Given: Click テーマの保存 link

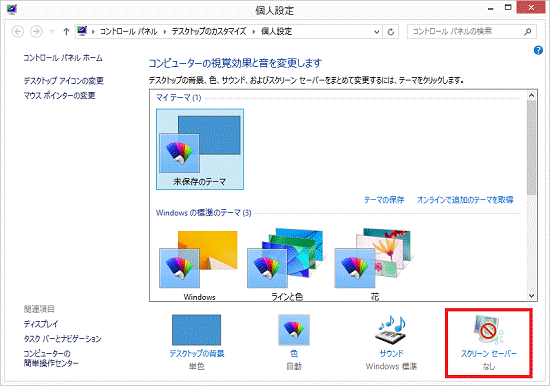Looking at the screenshot, I should (x=384, y=200).
